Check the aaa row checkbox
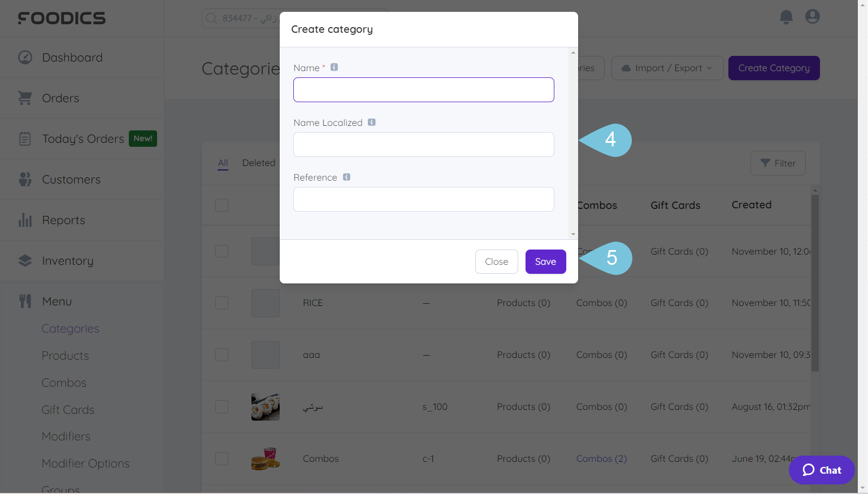 click(222, 355)
